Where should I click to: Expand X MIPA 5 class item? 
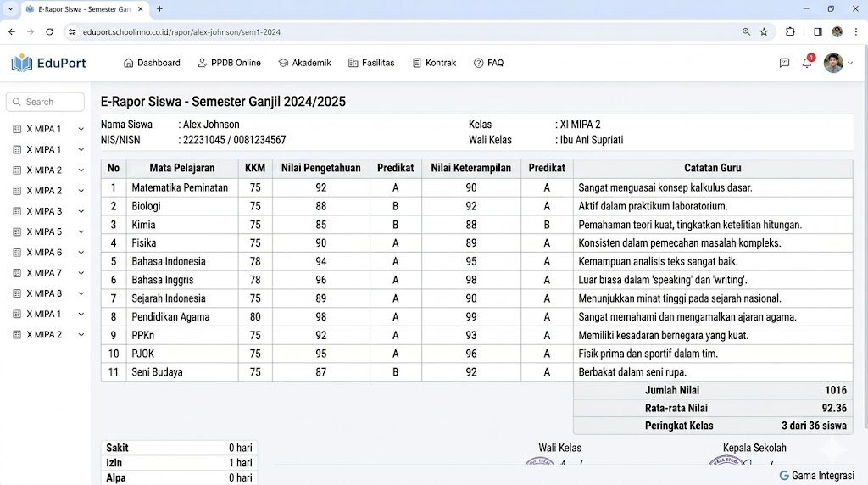[x=81, y=232]
